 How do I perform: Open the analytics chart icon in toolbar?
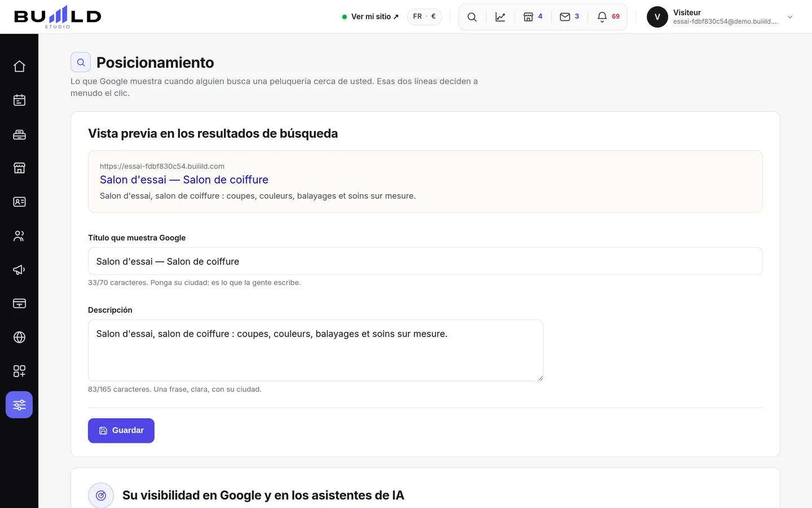500,17
